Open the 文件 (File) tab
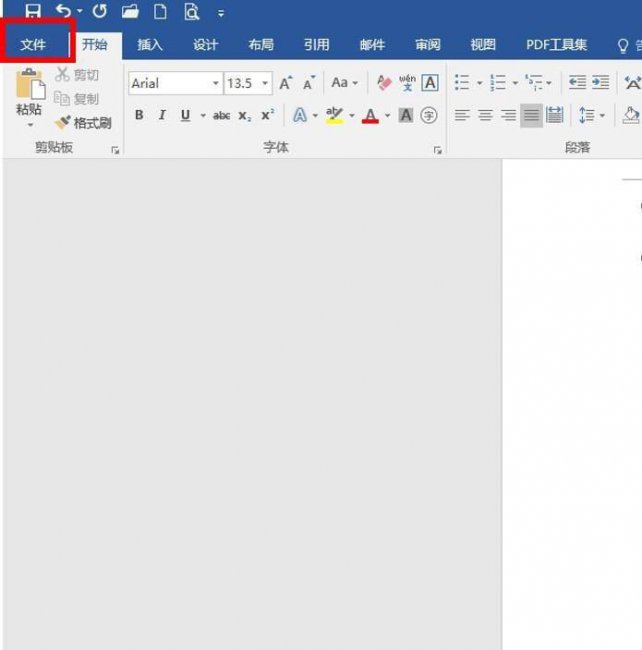Viewport: 642px width, 650px height. coord(33,44)
